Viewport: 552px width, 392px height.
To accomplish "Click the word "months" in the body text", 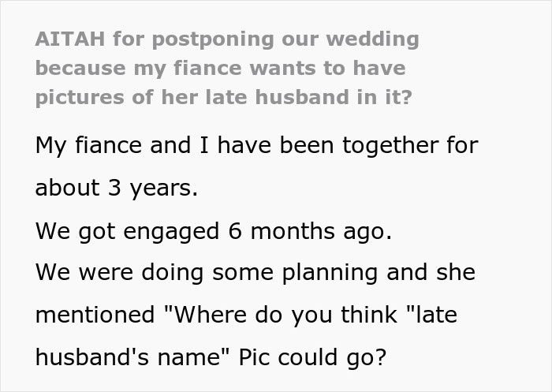I will tap(293, 232).
